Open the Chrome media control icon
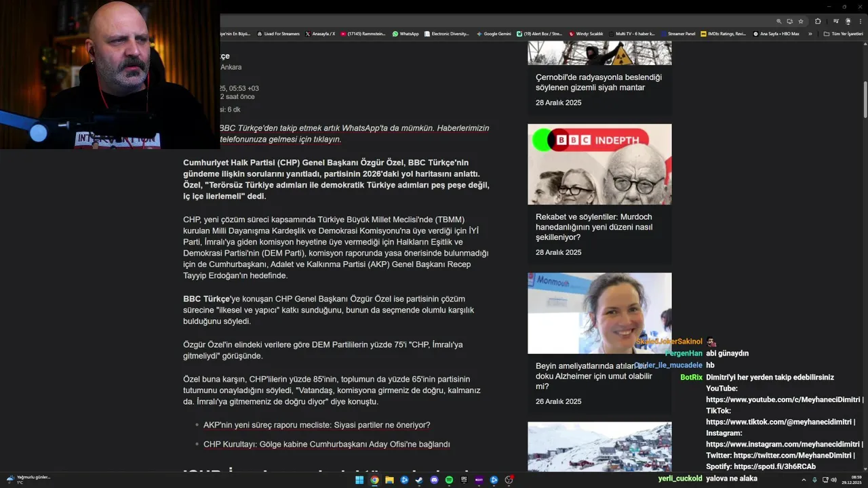 (x=835, y=22)
